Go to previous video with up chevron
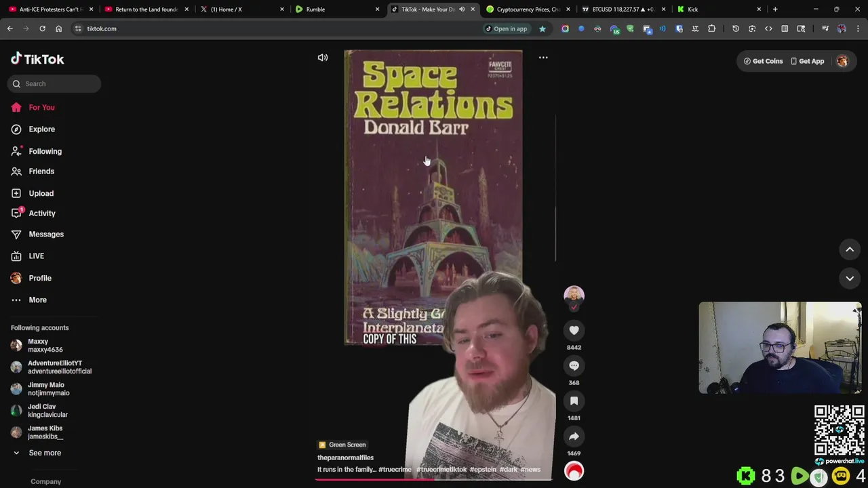 [850, 249]
